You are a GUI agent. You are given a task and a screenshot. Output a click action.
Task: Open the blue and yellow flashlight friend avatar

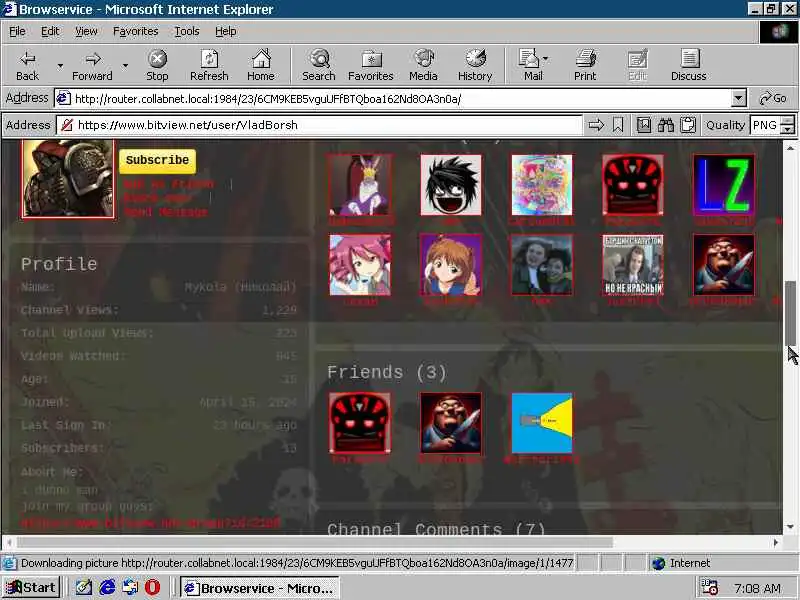click(542, 423)
